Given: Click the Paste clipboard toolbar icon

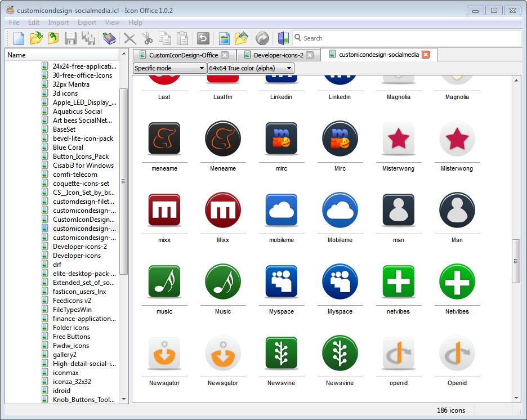Looking at the screenshot, I should 182,38.
